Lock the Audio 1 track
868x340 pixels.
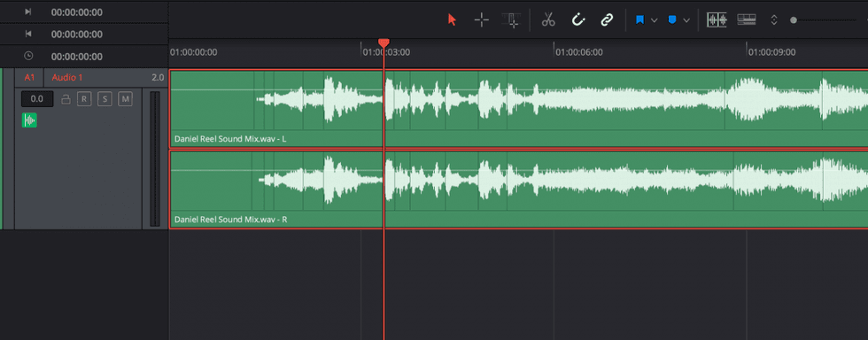coord(66,99)
